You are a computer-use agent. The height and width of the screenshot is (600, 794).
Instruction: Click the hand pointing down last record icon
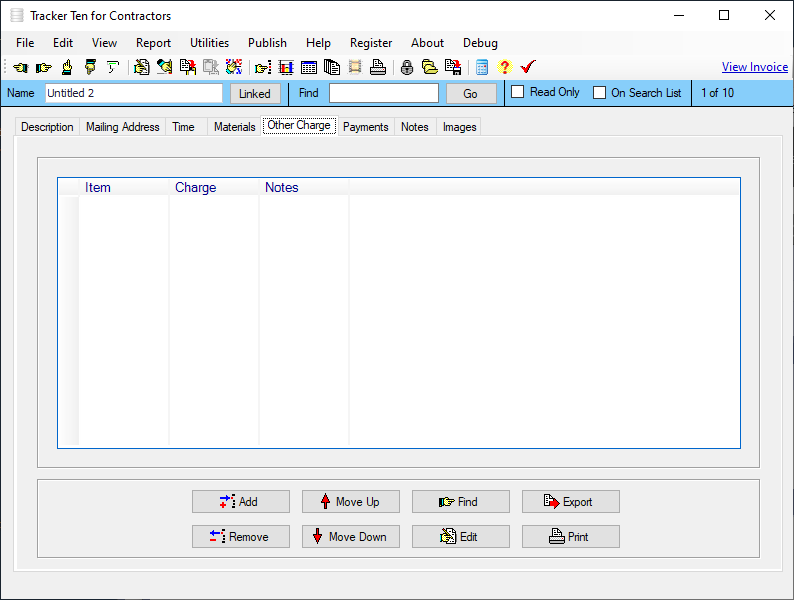[x=90, y=67]
